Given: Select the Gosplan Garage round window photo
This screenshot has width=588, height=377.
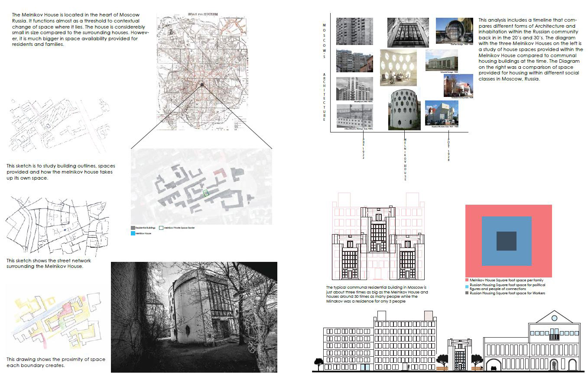Looking at the screenshot, I should tap(454, 31).
